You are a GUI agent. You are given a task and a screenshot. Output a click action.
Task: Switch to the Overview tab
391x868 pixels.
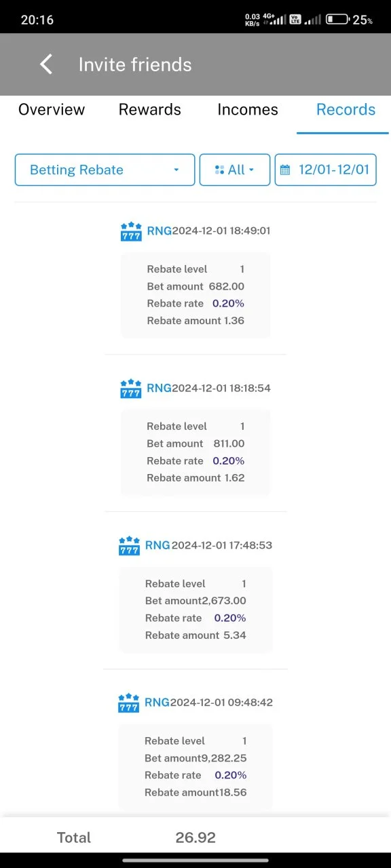click(x=52, y=110)
